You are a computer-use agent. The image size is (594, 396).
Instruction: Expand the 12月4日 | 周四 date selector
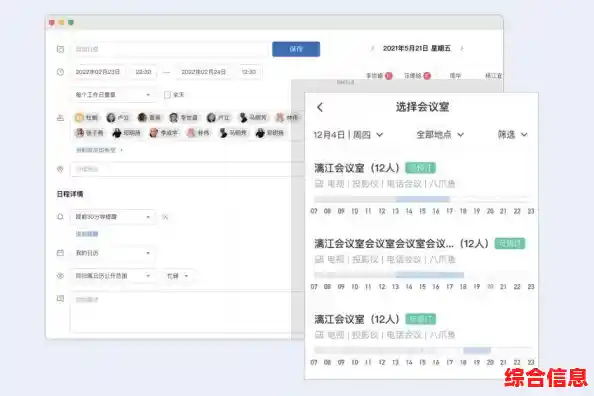tap(348, 135)
